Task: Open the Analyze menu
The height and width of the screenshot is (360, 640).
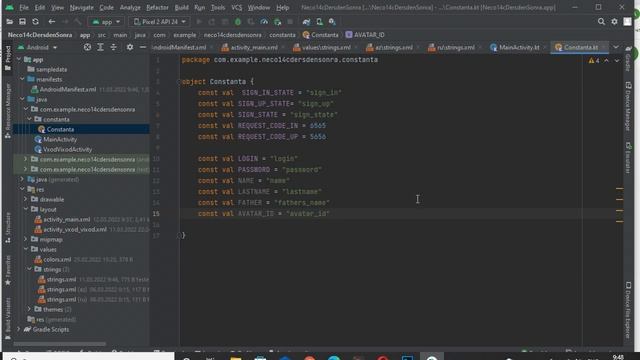Action: (x=130, y=7)
